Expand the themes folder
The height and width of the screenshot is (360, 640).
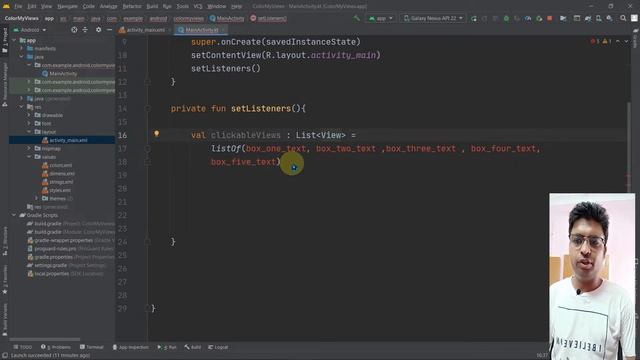pos(37,198)
